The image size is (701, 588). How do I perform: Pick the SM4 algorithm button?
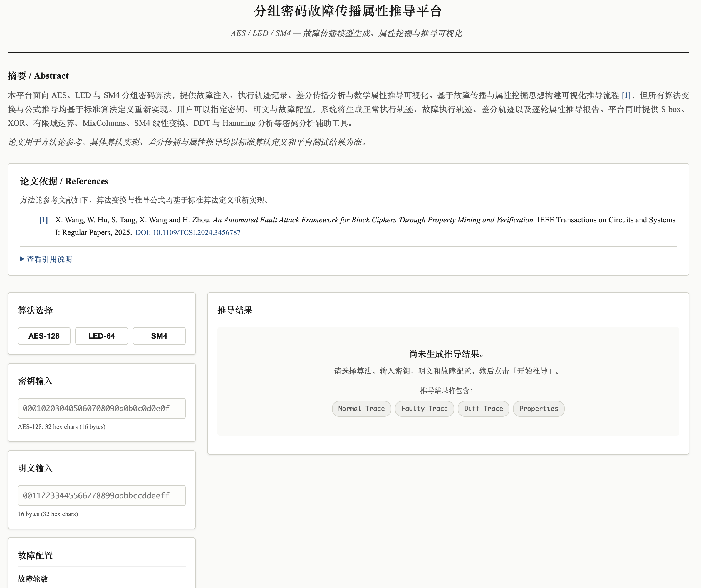click(159, 336)
